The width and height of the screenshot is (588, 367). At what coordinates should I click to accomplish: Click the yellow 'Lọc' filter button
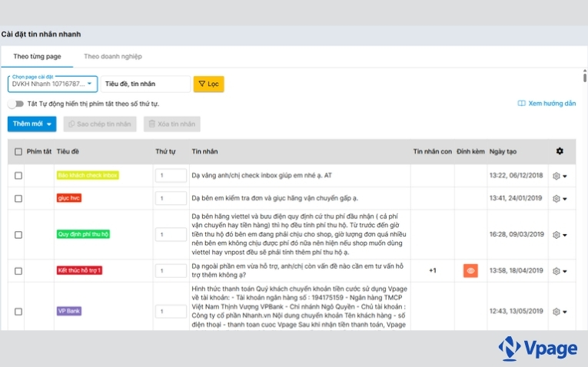208,84
